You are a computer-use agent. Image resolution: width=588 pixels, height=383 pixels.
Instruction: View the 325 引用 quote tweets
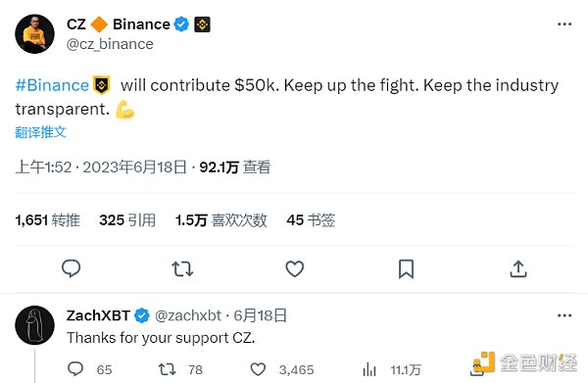[127, 220]
